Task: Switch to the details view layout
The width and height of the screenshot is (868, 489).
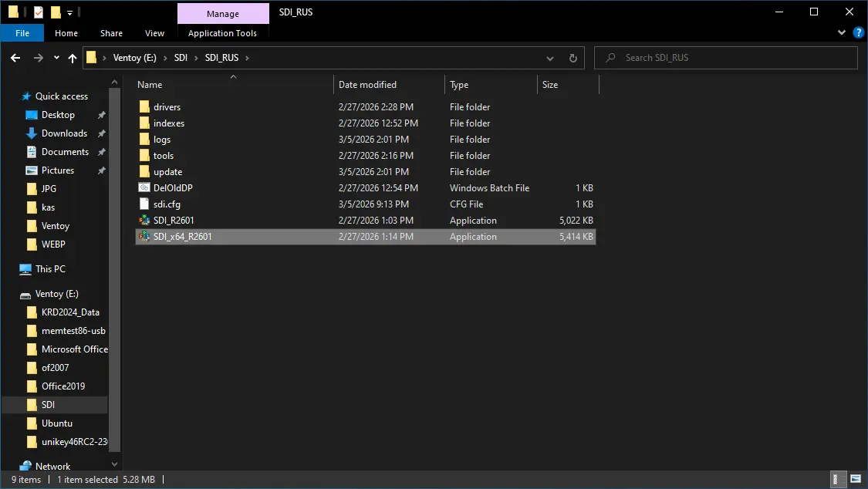Action: pos(836,479)
